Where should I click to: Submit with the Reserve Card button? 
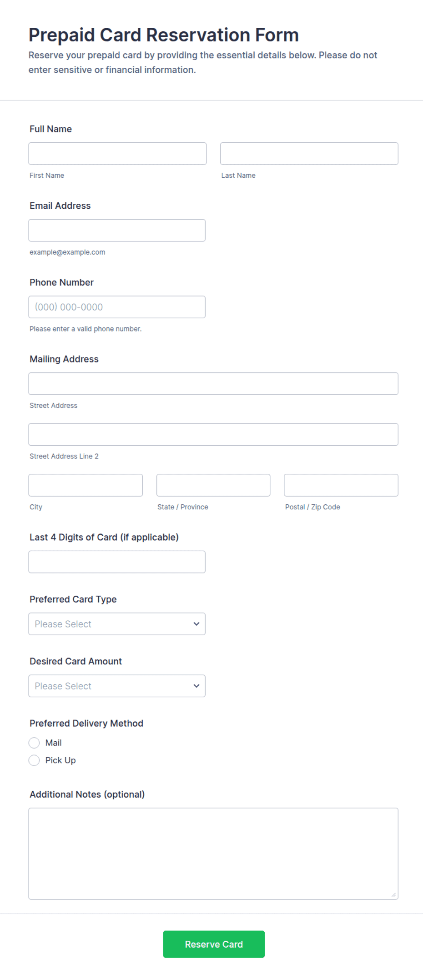214,944
